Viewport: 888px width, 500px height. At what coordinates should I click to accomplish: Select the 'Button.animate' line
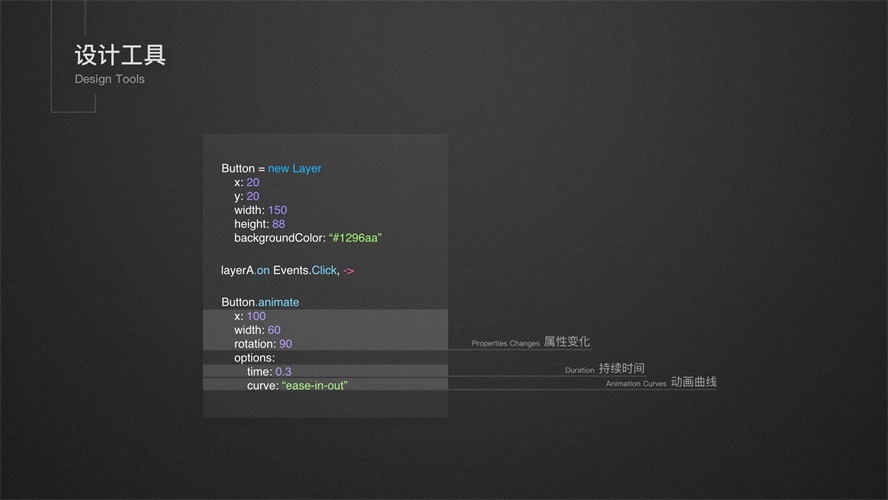tap(260, 302)
